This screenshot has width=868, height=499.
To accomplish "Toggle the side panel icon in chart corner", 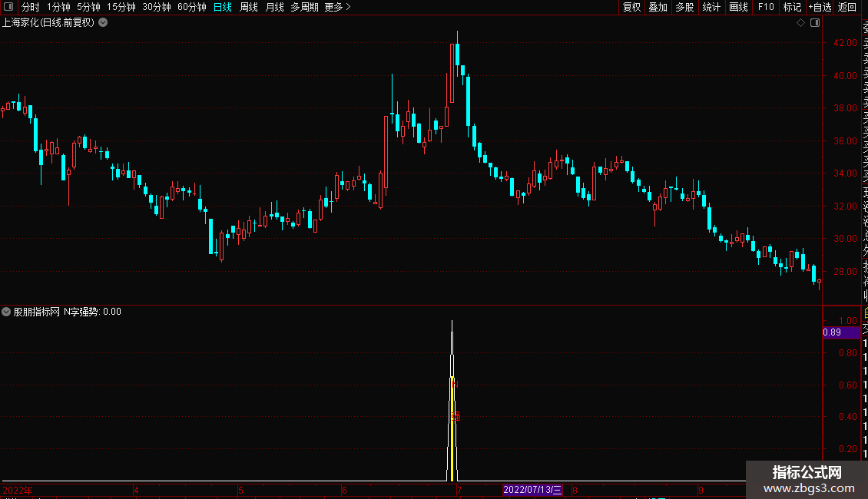I will pos(815,23).
